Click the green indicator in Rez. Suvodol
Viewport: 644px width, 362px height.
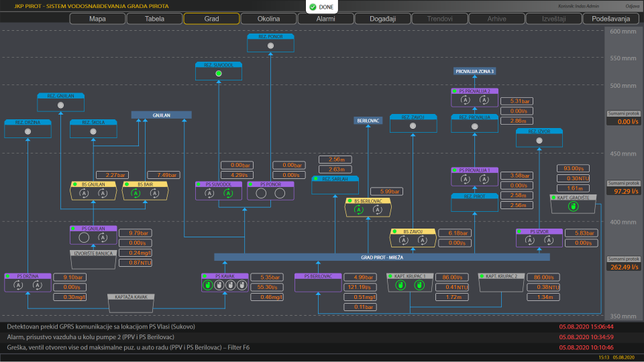[x=218, y=74]
